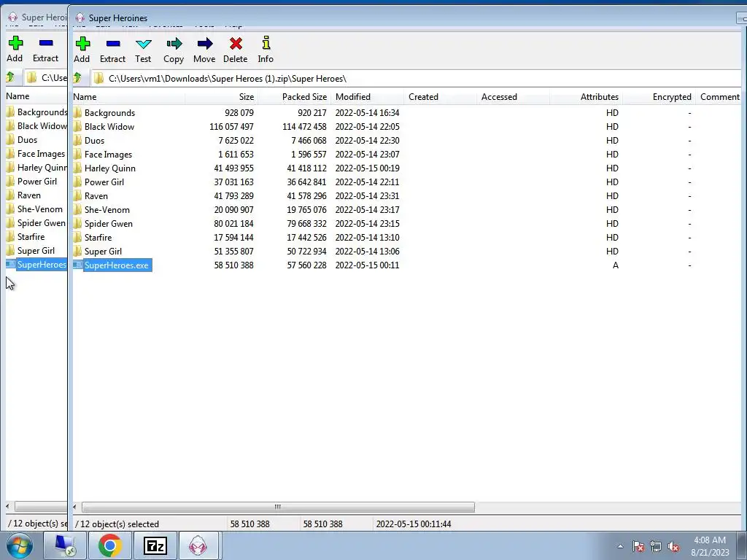Sort by Comment column header
The height and width of the screenshot is (560, 747).
[x=719, y=97]
